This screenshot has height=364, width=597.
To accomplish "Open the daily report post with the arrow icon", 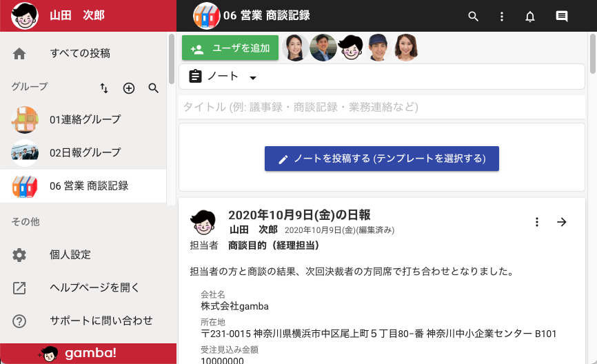I will point(562,222).
